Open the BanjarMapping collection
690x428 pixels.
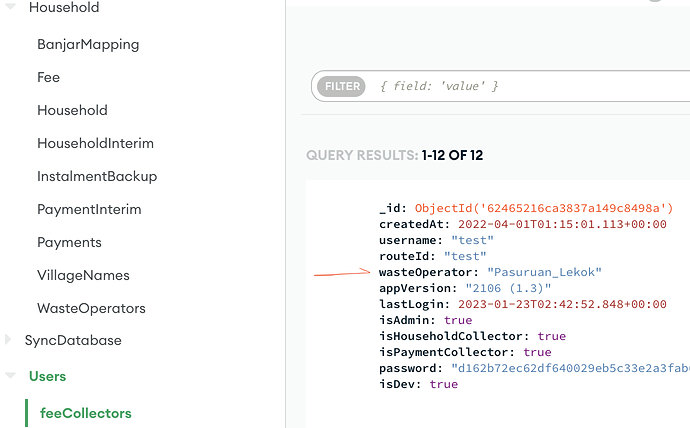88,44
